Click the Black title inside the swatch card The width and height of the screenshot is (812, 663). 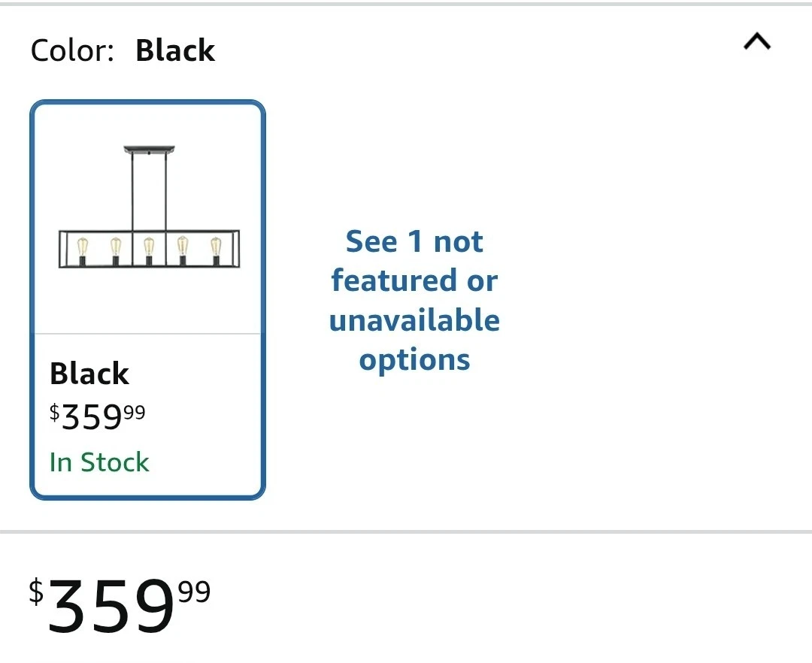tap(89, 374)
